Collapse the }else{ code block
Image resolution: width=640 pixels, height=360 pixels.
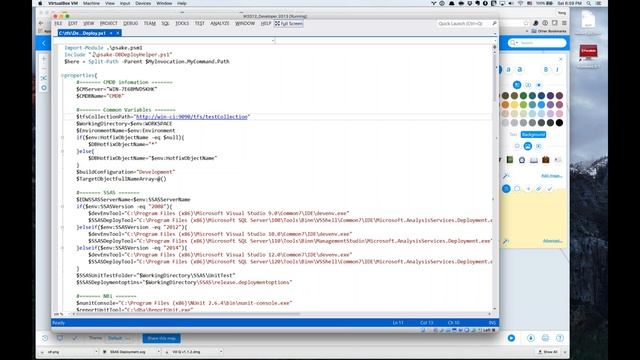[x=62, y=151]
